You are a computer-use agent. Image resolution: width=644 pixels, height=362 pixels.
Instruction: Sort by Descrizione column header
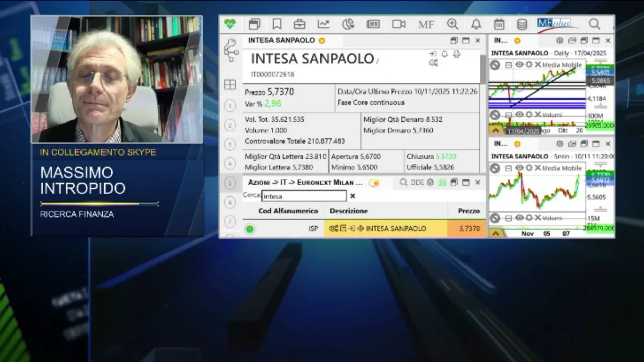[x=349, y=211]
